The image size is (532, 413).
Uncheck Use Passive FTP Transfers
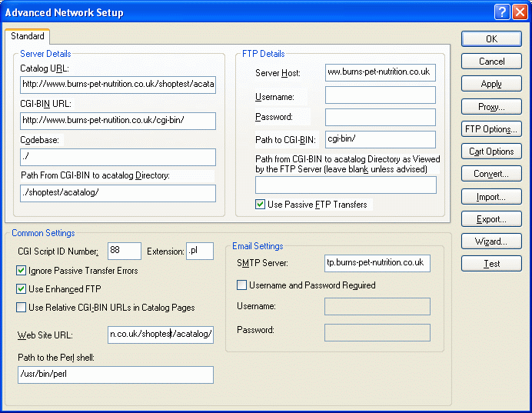[x=261, y=205]
